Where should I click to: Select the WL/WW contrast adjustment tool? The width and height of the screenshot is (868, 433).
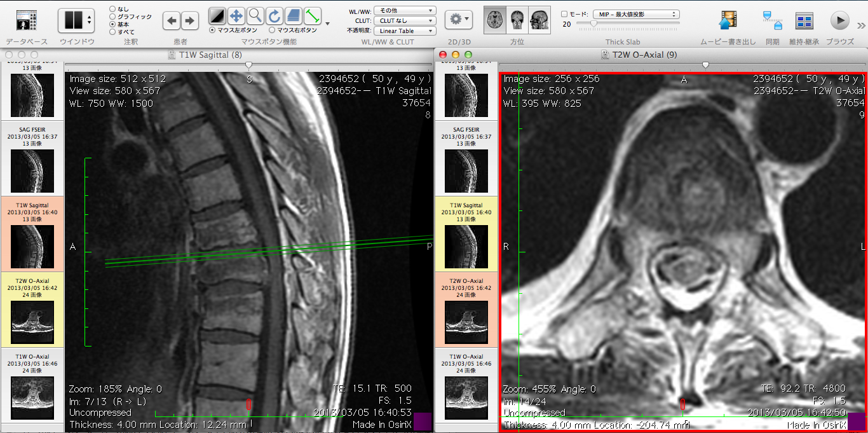click(x=218, y=15)
